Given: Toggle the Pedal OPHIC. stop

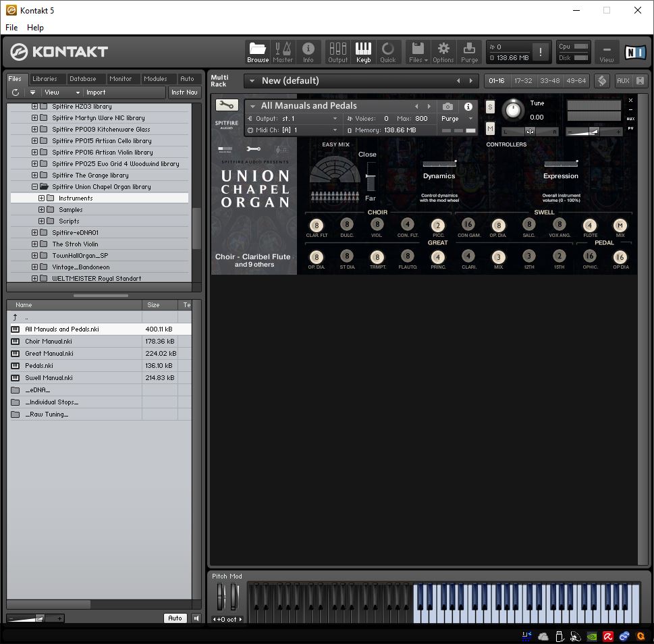Looking at the screenshot, I should (589, 256).
